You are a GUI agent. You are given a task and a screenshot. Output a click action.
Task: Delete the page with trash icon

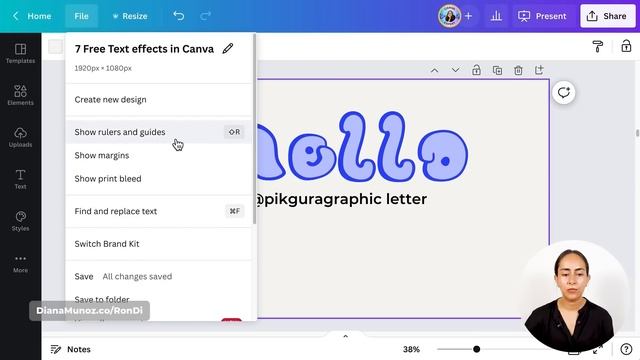[x=518, y=70]
